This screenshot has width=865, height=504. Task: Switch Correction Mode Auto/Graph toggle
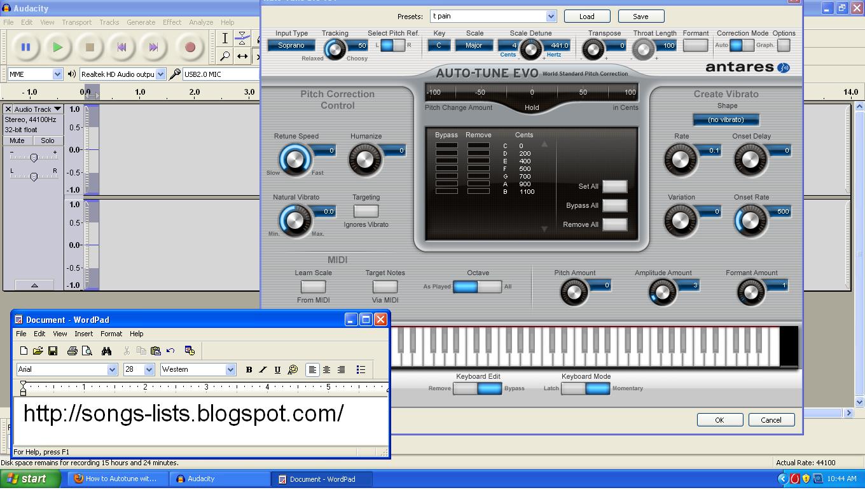pyautogui.click(x=742, y=45)
